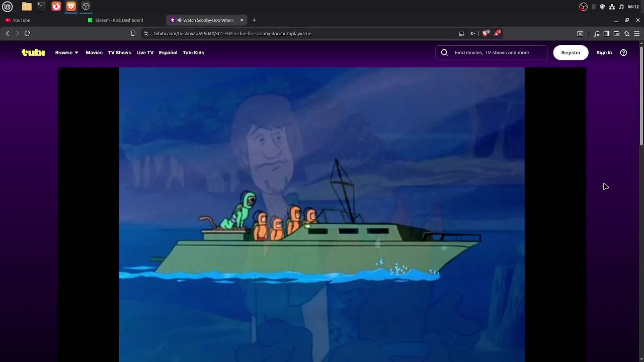Open the Español section
The image size is (644, 362).
[x=168, y=52]
